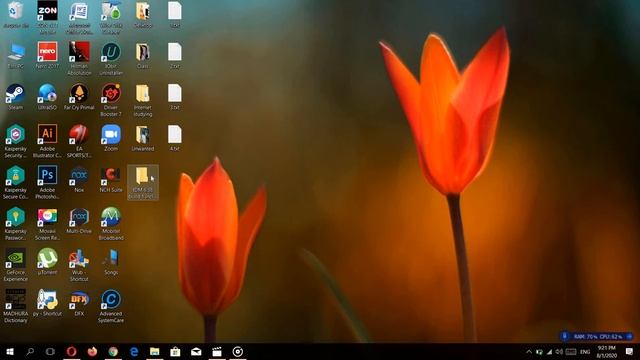640x360 pixels.
Task: Select the 2.txt file icon
Action: [x=175, y=56]
